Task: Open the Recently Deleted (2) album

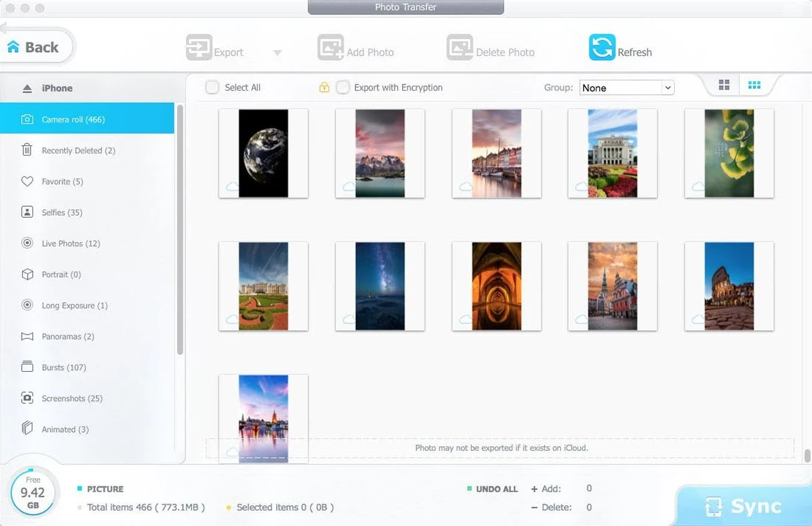Action: (x=78, y=151)
